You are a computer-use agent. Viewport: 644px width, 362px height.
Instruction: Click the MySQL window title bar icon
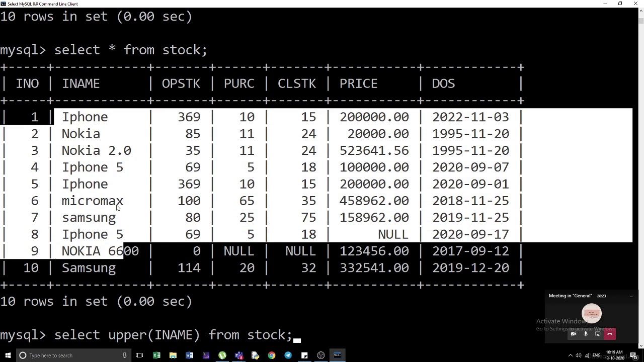coord(4,4)
